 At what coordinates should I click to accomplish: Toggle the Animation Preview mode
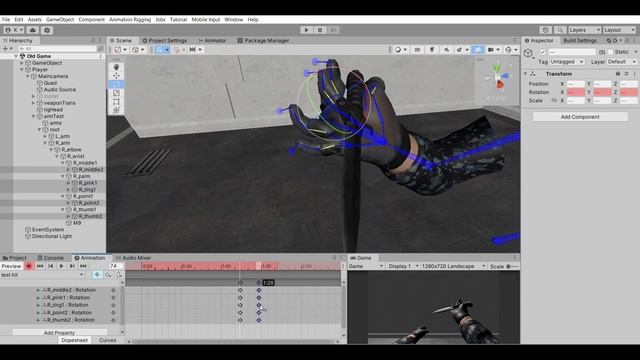[11, 266]
